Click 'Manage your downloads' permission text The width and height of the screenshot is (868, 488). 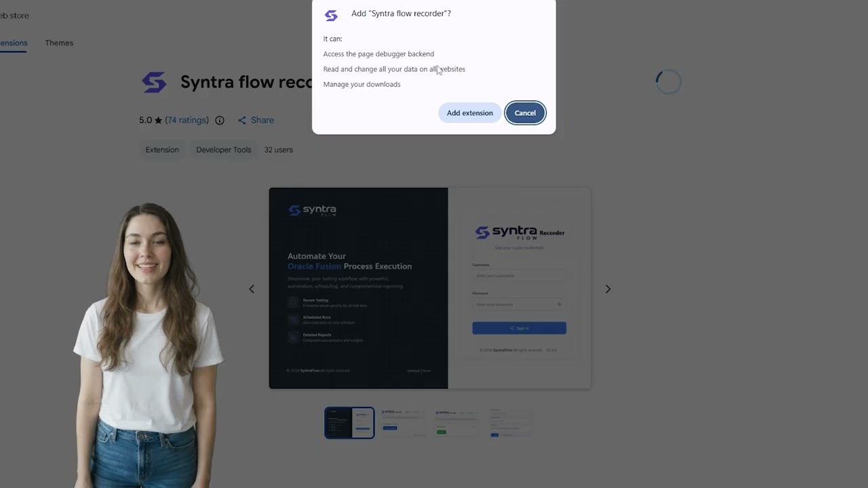click(362, 85)
